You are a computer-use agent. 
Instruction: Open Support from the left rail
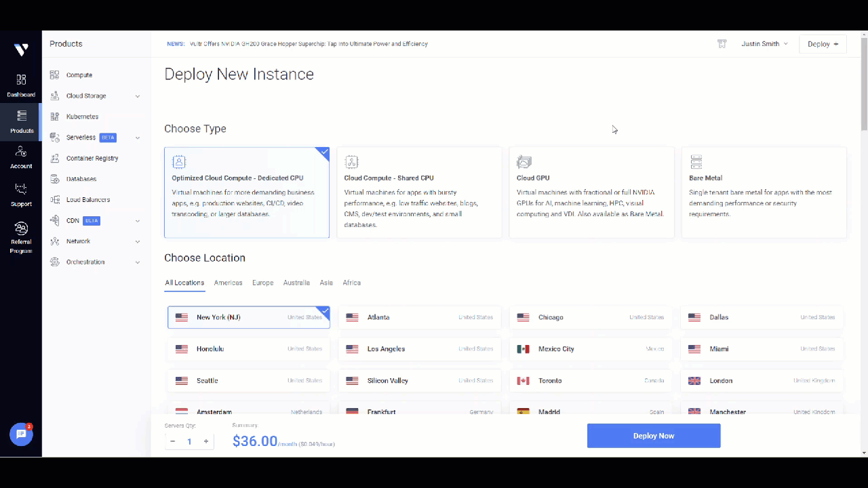(x=21, y=194)
